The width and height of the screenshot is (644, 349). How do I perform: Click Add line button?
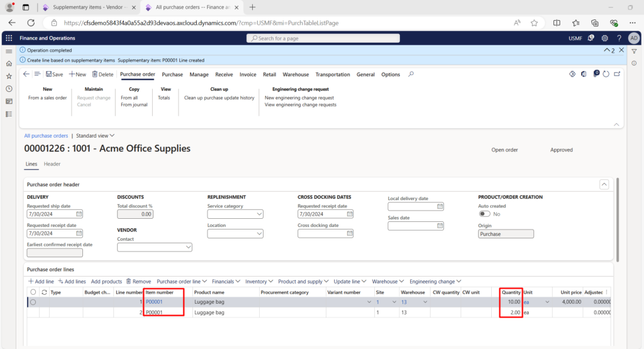point(41,282)
